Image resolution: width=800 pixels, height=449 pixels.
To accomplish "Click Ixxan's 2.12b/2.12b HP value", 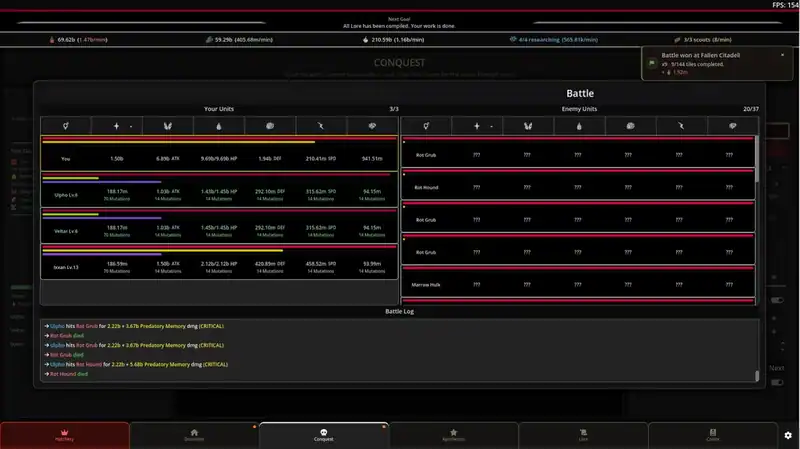I will (x=219, y=264).
